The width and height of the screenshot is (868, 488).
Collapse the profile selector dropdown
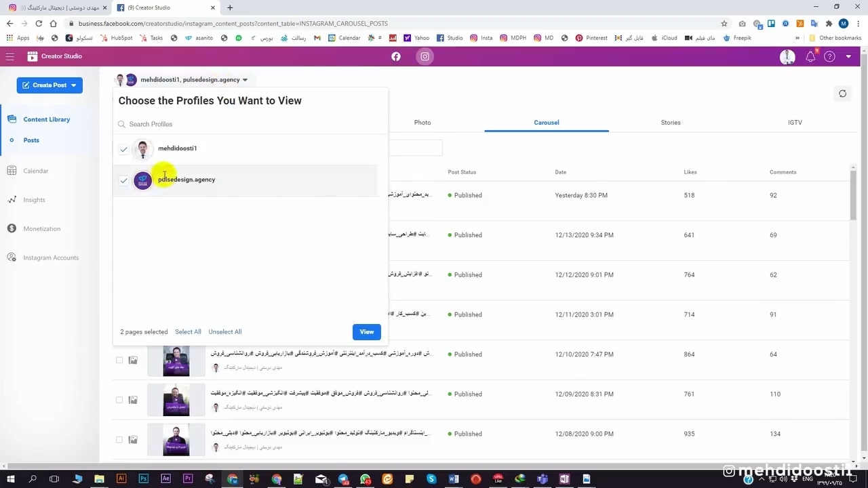(x=245, y=80)
